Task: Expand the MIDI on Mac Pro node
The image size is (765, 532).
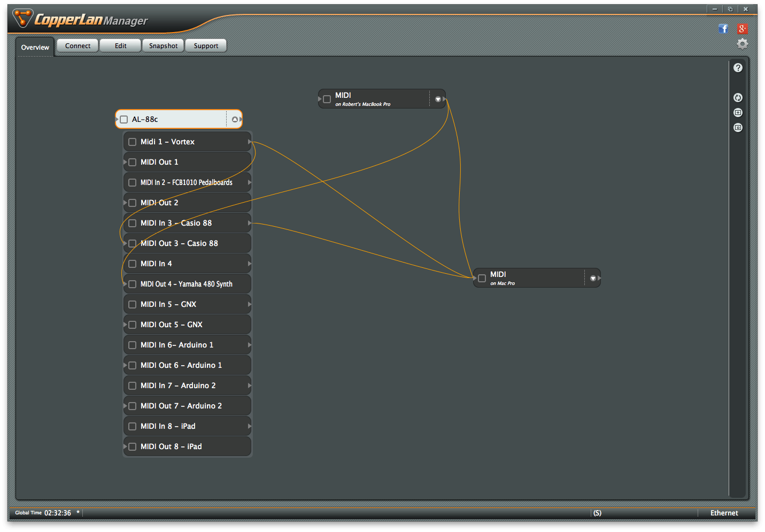Action: 593,279
